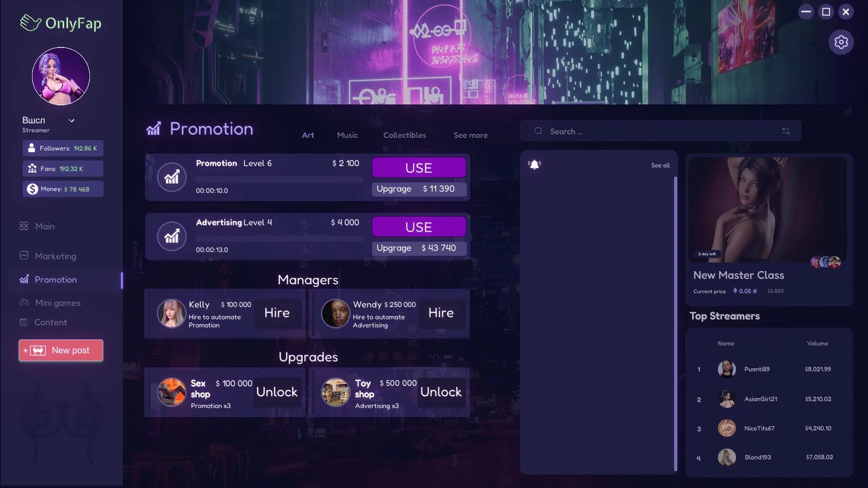Click the New Master Class title
Image resolution: width=868 pixels, height=488 pixels.
point(739,275)
